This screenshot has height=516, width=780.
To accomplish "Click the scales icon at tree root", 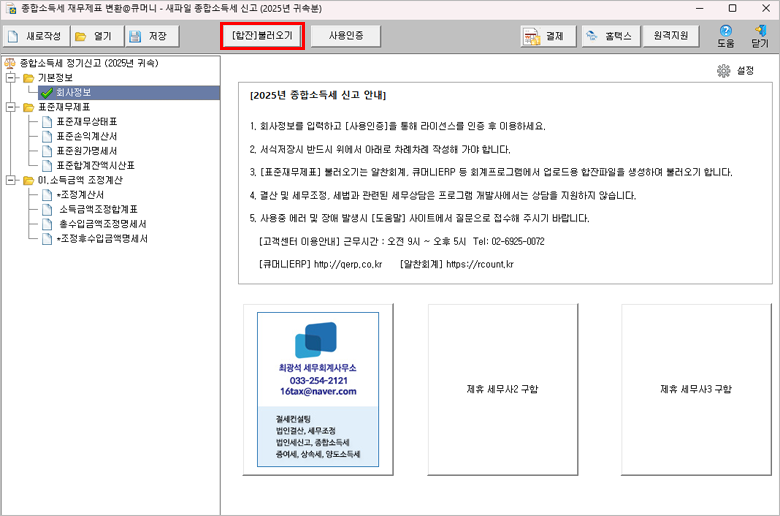I will 10,63.
